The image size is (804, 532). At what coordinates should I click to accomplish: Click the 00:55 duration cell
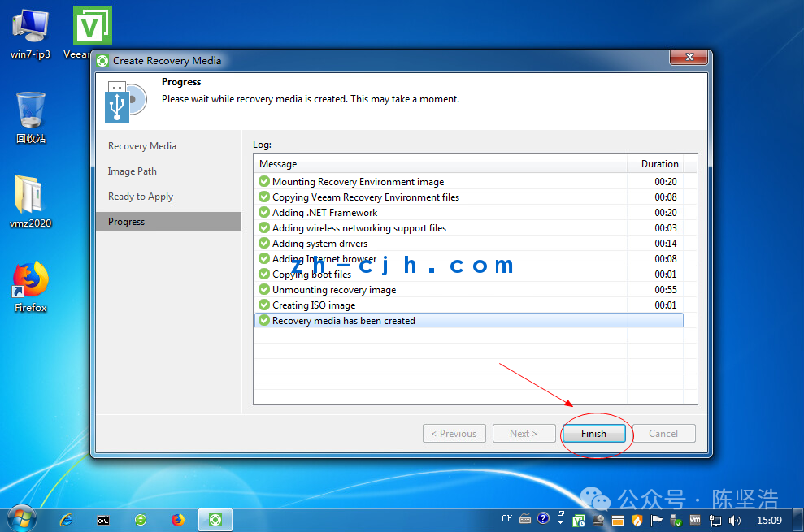click(666, 290)
